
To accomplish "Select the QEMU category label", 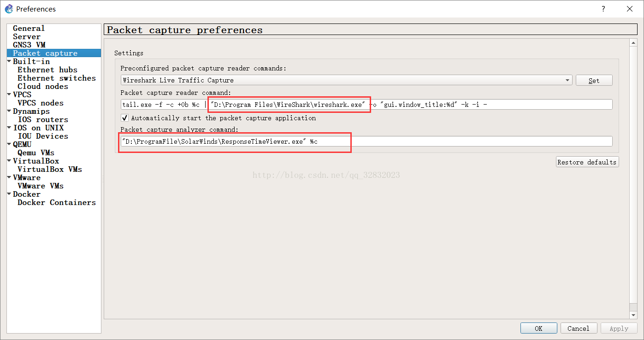I will click(x=22, y=145).
